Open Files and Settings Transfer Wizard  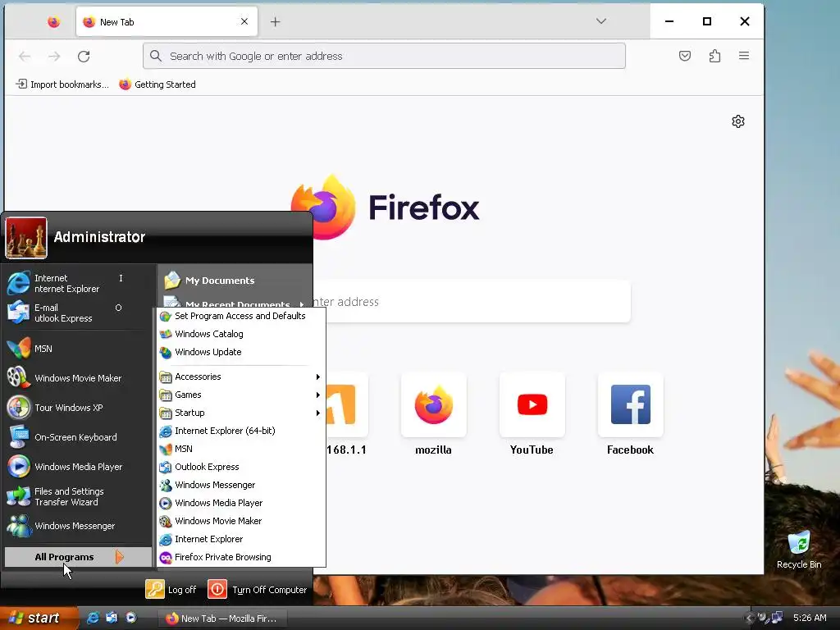pyautogui.click(x=79, y=496)
